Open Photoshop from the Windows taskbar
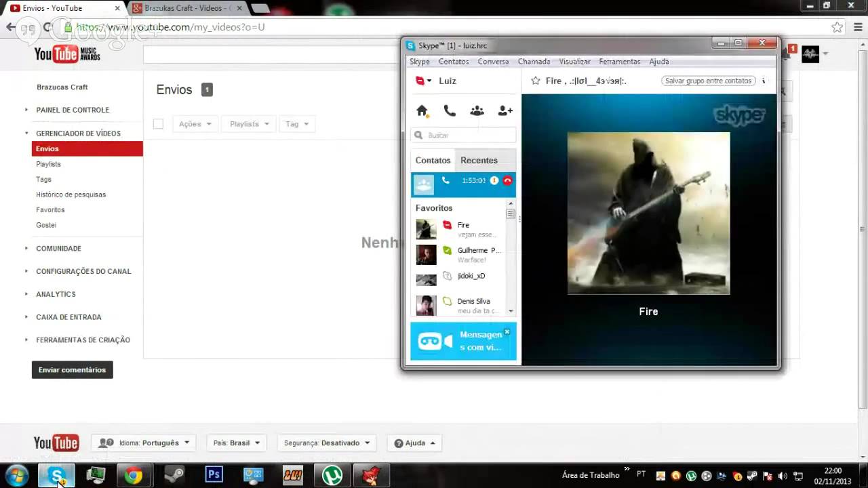The image size is (868, 488). [x=214, y=475]
